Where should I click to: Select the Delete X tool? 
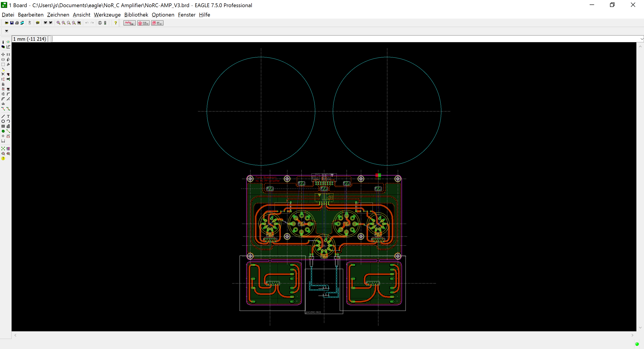coord(3,74)
